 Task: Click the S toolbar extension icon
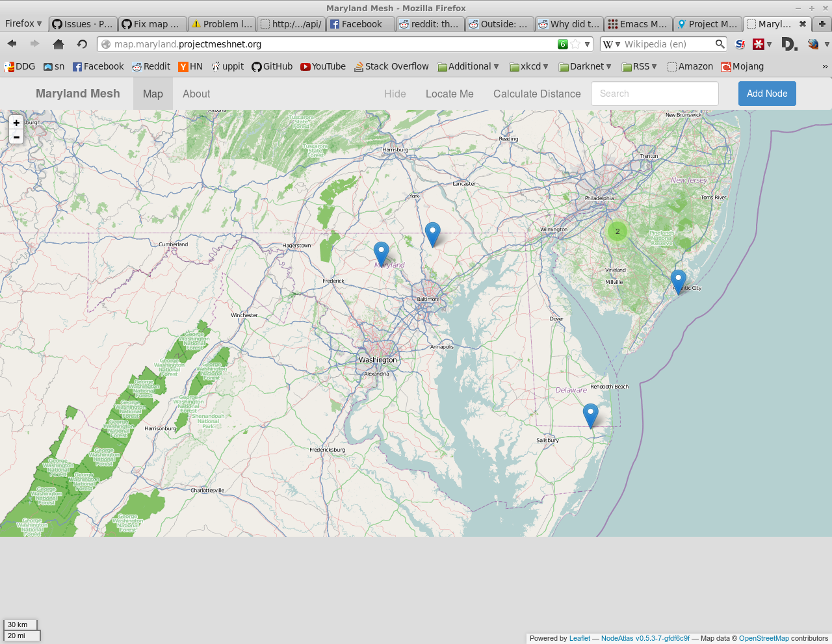740,44
